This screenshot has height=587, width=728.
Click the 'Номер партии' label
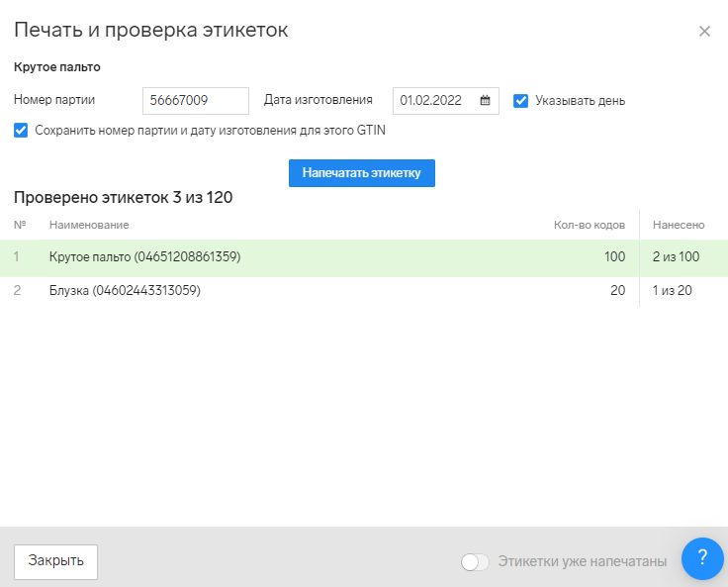pos(54,100)
